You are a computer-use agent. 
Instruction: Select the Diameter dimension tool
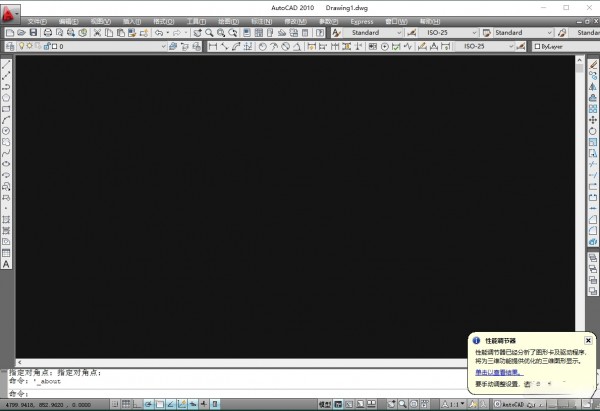point(285,46)
